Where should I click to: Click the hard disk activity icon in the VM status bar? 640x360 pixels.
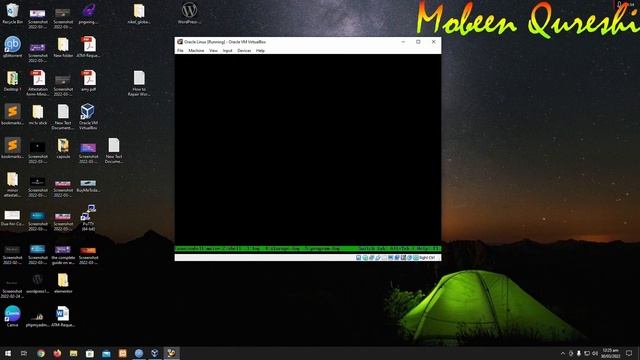[358, 258]
